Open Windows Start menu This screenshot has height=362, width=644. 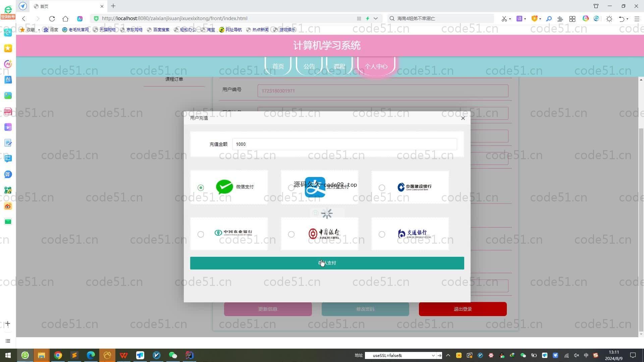click(8, 355)
